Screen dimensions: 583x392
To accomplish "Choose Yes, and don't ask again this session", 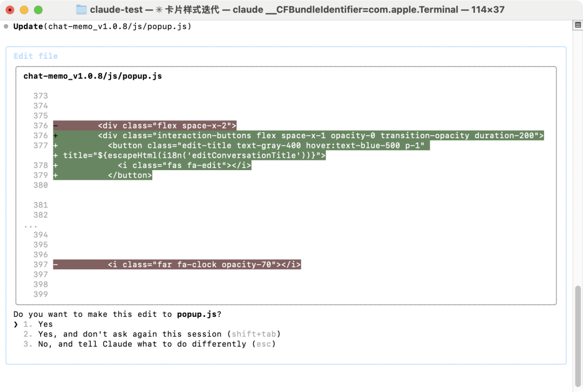I will (152, 334).
